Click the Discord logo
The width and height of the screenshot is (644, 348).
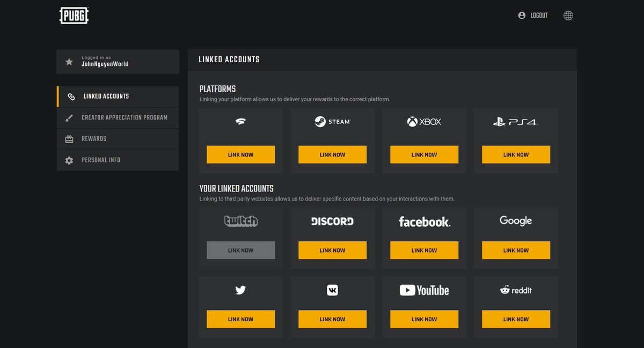(332, 221)
